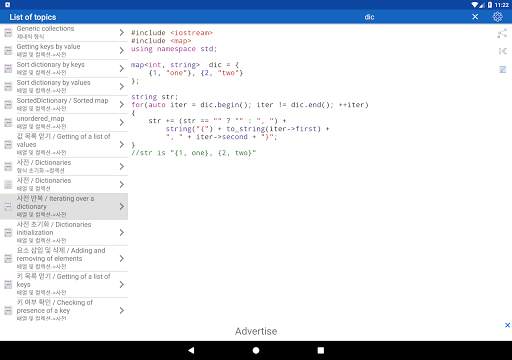512x360 pixels.
Task: Select the 'unordered_map' topic title
Action: click(x=40, y=119)
